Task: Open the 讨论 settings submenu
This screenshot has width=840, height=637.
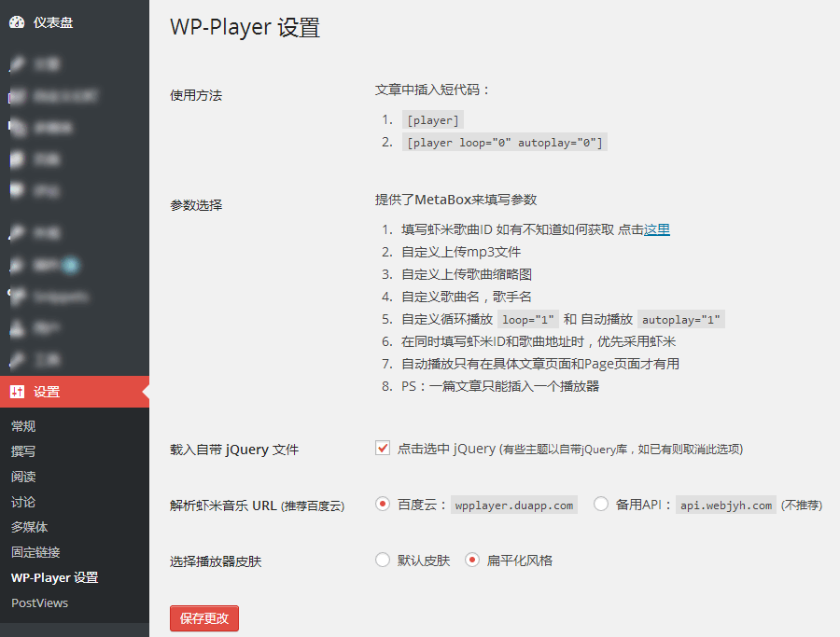Action: [23, 502]
